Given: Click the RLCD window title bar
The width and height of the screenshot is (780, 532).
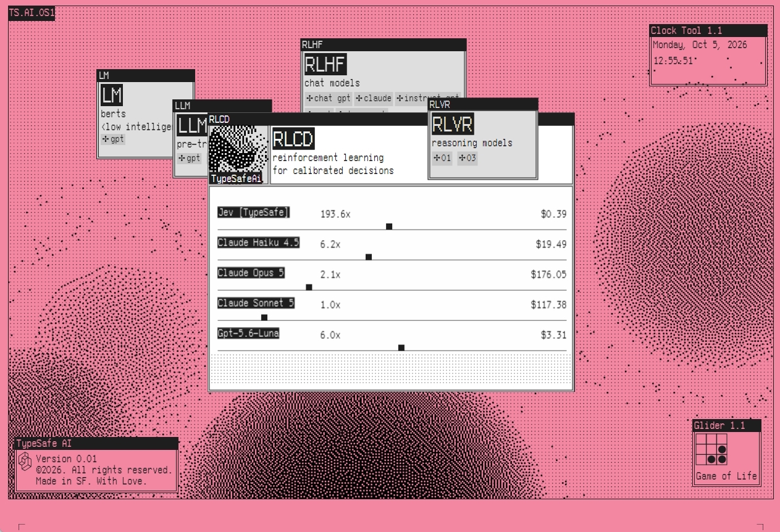Looking at the screenshot, I should coord(318,119).
